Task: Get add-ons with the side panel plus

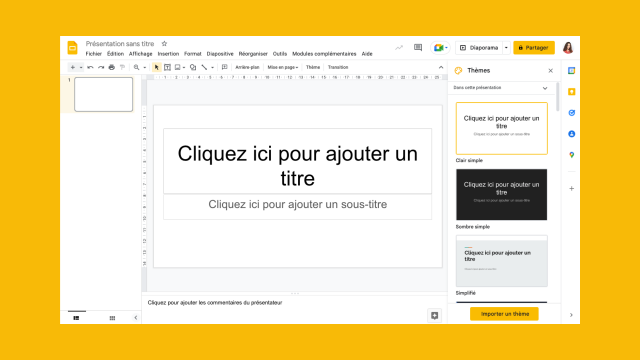Action: click(x=571, y=189)
